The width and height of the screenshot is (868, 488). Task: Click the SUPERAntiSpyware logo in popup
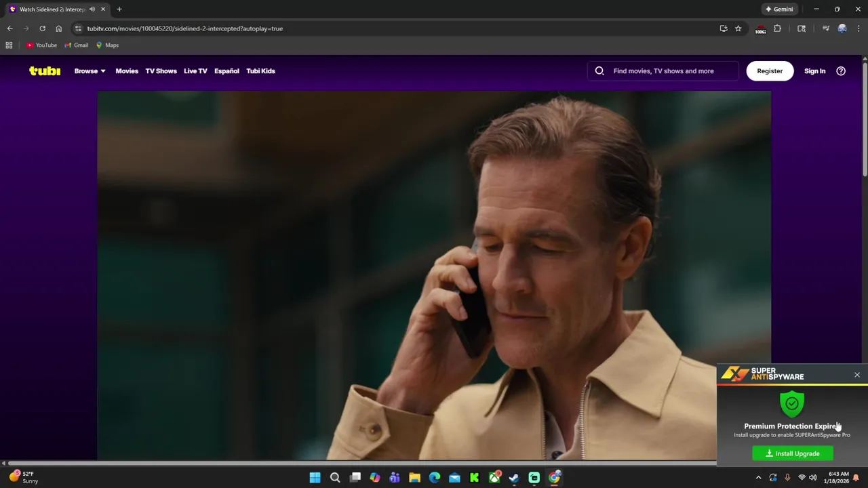tap(763, 374)
